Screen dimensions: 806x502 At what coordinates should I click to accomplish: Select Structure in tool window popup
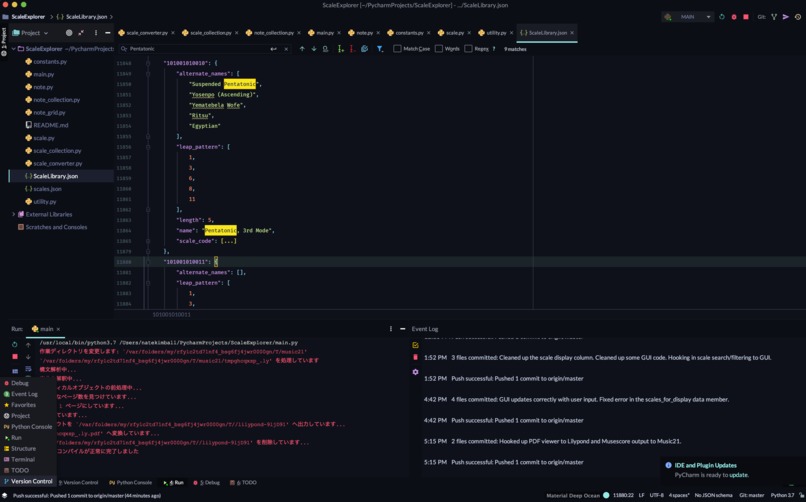[23, 449]
